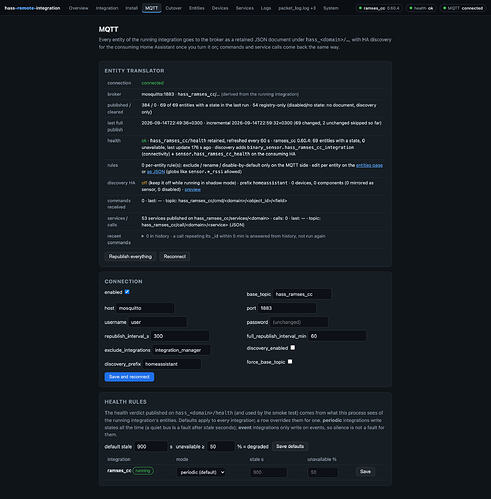Edit the unavailable percent default field
491x499 pixels.
(220, 447)
